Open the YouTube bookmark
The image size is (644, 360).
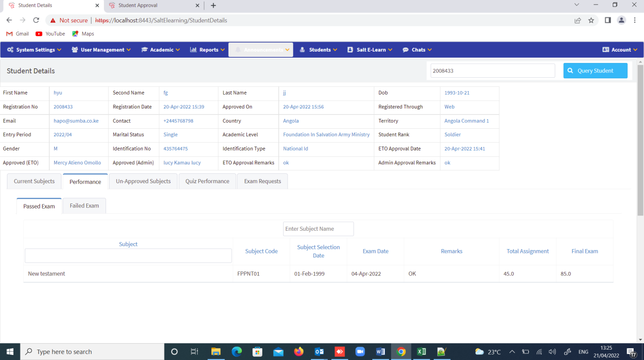(x=50, y=34)
